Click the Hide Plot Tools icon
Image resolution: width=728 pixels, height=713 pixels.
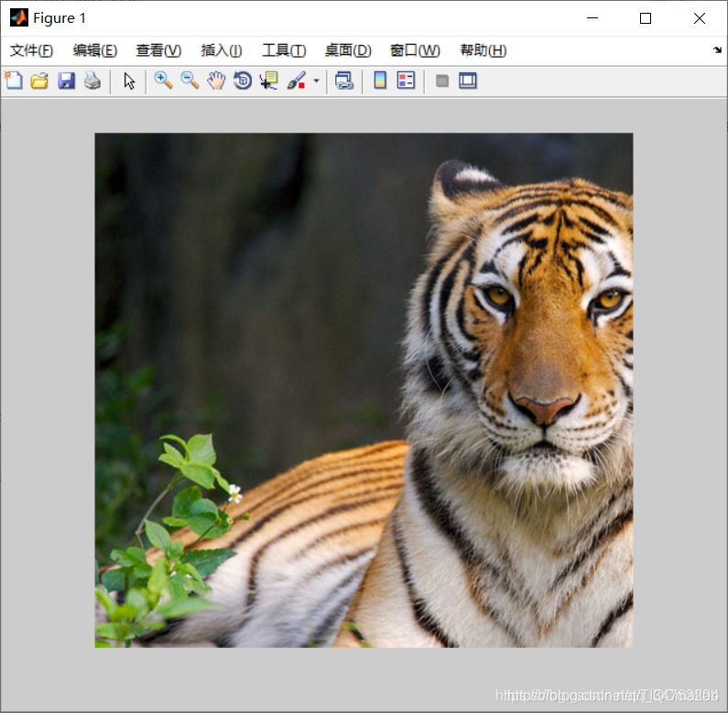click(442, 81)
